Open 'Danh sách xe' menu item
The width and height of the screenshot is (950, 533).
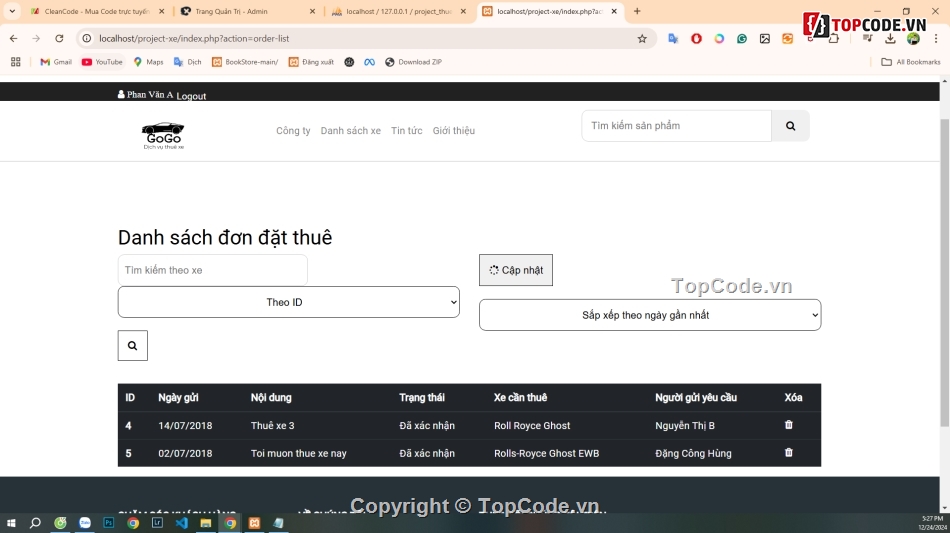351,130
